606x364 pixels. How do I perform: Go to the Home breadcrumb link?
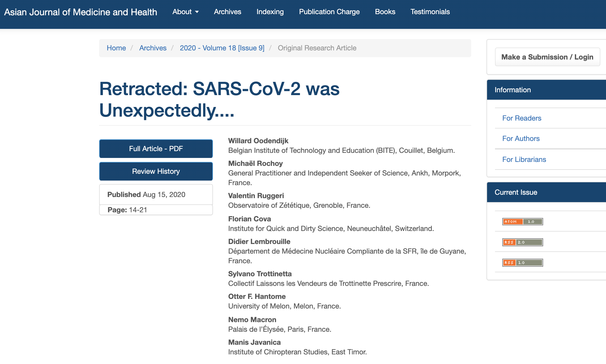click(116, 48)
